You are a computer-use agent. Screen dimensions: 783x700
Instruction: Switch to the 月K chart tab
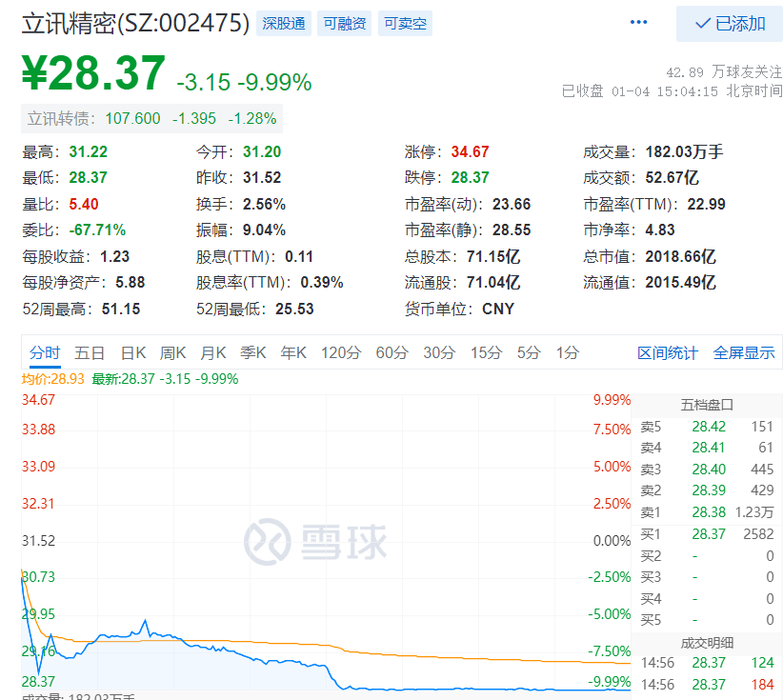(213, 352)
